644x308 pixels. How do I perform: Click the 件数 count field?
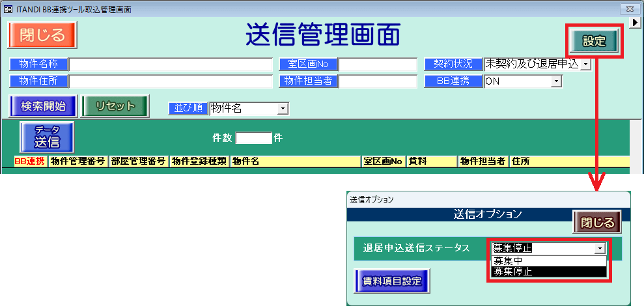pyautogui.click(x=253, y=138)
